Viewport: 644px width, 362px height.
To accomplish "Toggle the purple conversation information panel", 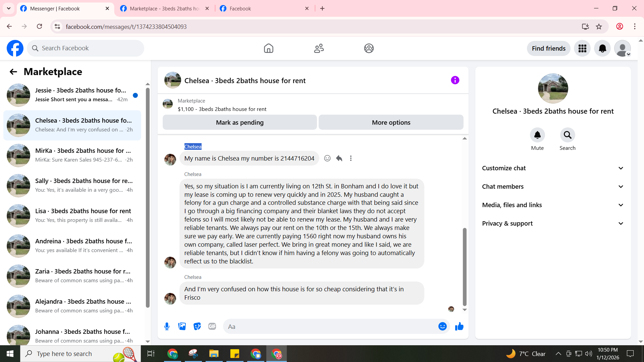I will click(x=455, y=80).
